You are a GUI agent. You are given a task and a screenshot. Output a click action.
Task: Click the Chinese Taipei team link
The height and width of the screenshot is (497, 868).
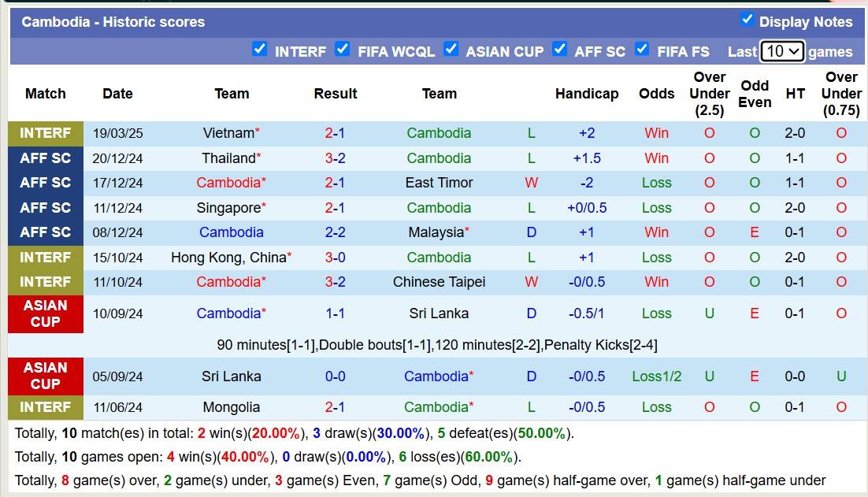click(x=439, y=282)
